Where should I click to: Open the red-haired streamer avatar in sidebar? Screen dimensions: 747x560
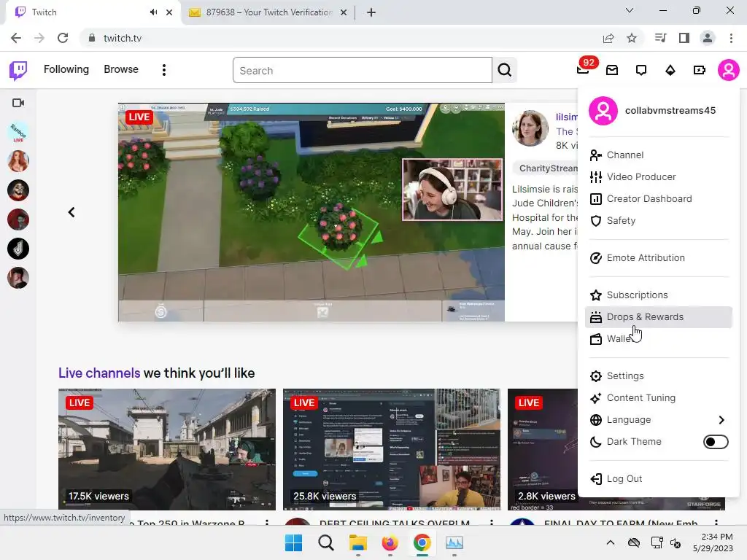pyautogui.click(x=18, y=161)
